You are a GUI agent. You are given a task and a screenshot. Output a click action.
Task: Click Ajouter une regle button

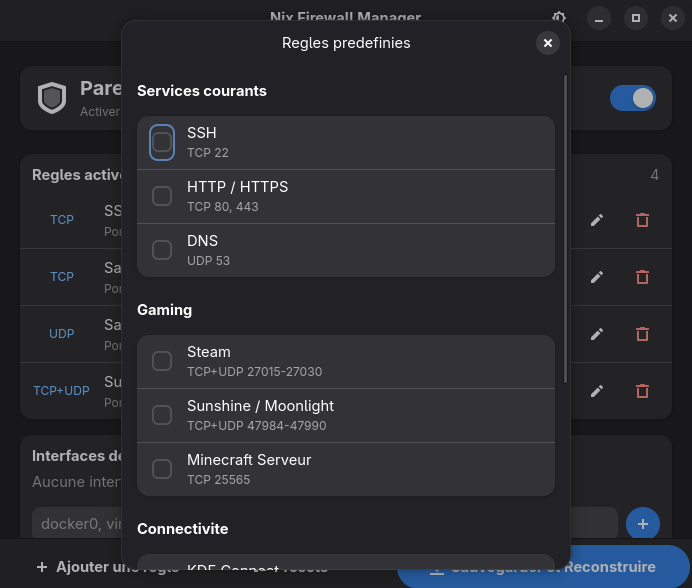79,567
